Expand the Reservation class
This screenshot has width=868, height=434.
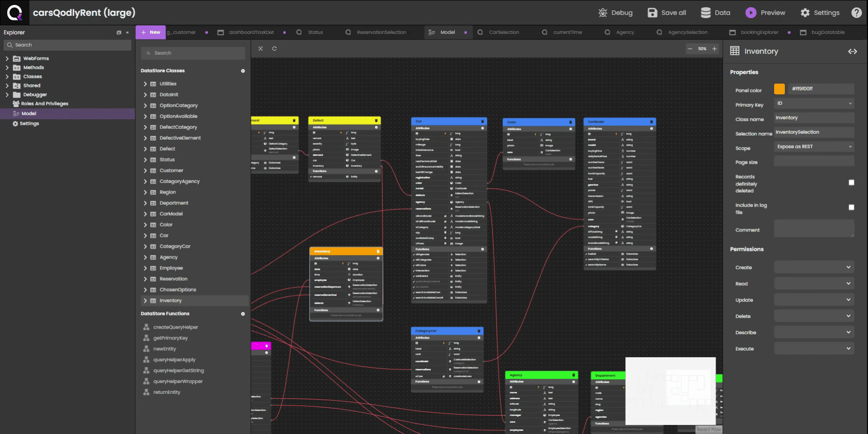145,279
